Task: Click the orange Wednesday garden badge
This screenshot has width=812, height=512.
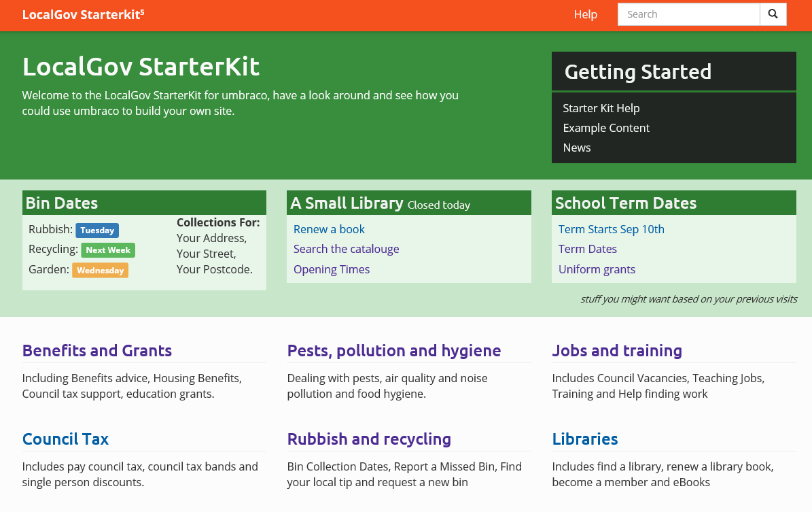Action: tap(100, 271)
